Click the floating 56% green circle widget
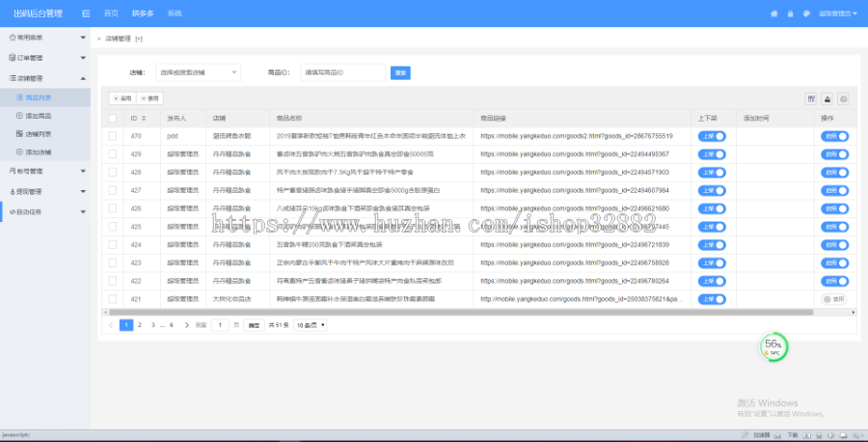868x442 pixels. tap(773, 347)
